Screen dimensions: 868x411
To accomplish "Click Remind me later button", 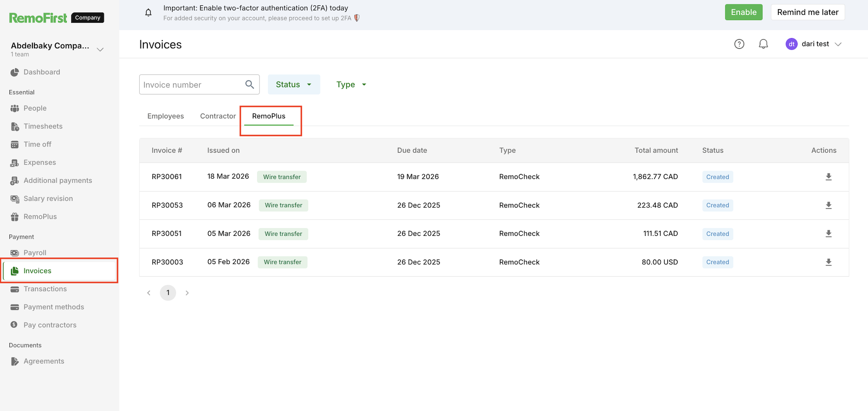I will 808,12.
